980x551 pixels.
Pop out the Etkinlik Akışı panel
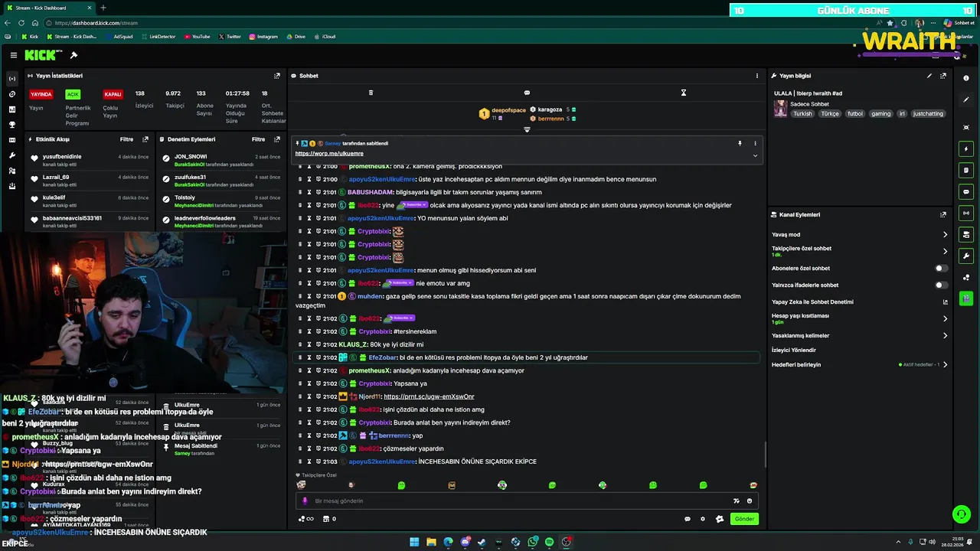click(145, 139)
